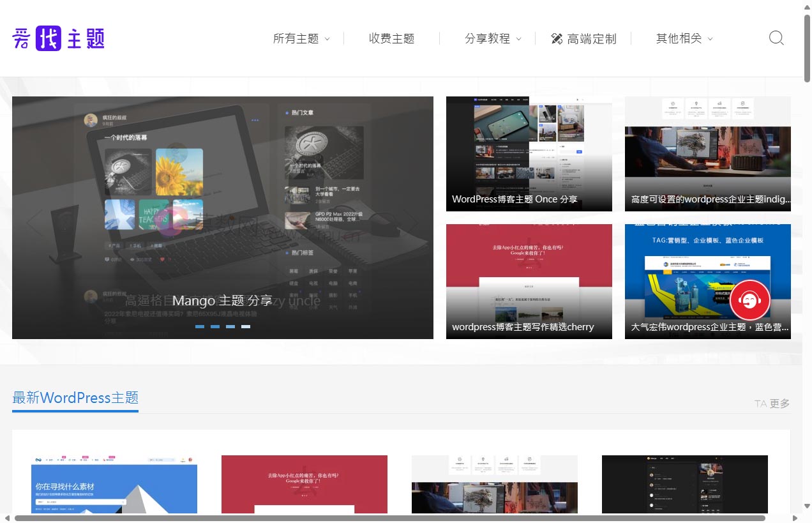Open the 最新WordPress主题 section heading

75,398
